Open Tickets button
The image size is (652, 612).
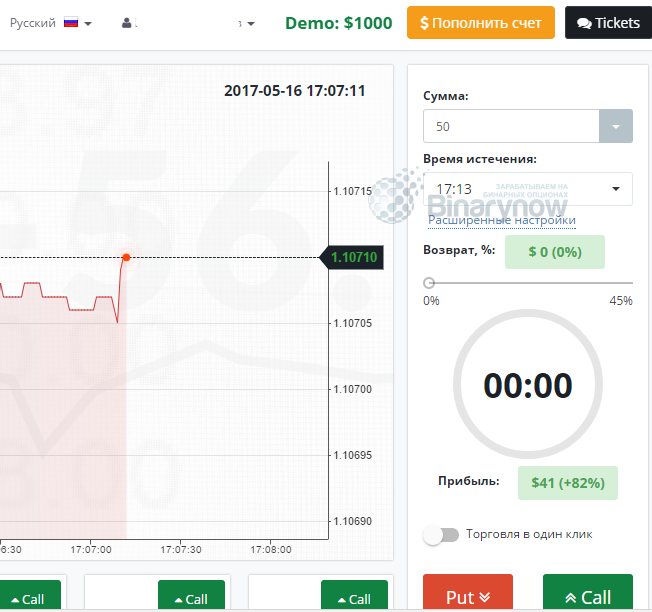(608, 23)
